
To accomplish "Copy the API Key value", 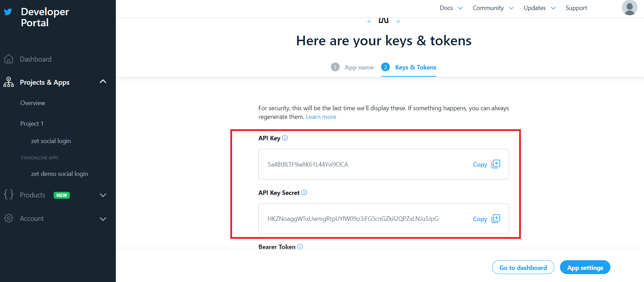I will pyautogui.click(x=486, y=164).
